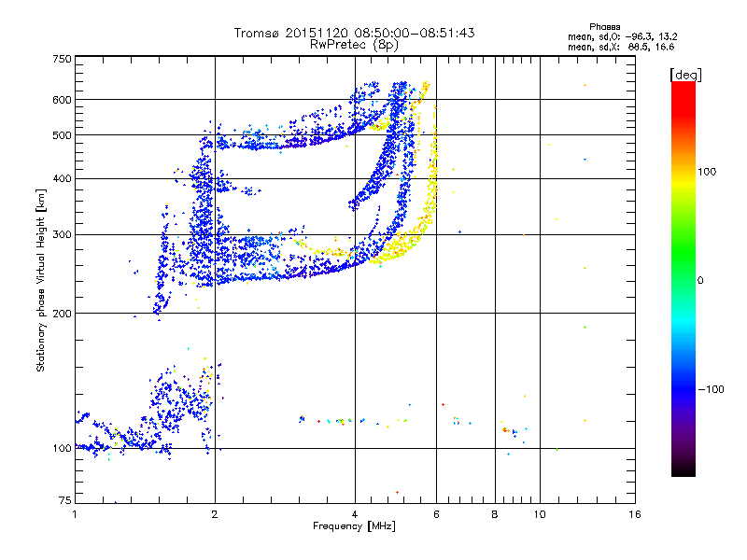Image resolution: width=747 pixels, height=560 pixels.
Task: Click the 'Frequency [MHz]' axis label
Action: (354, 526)
